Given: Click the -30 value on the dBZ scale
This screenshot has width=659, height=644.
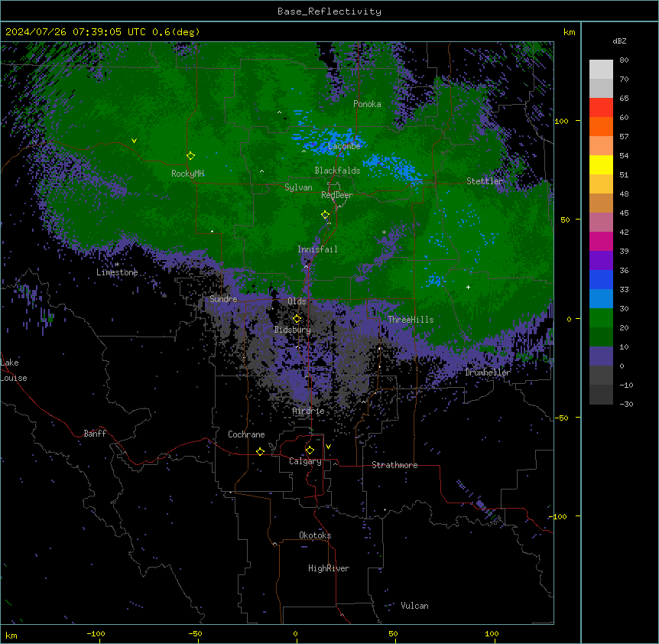Looking at the screenshot, I should (626, 404).
